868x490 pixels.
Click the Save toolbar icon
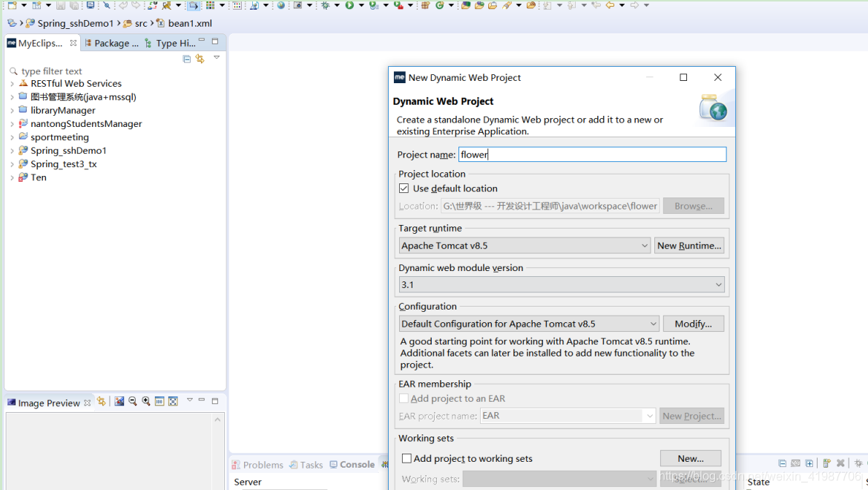tap(60, 5)
